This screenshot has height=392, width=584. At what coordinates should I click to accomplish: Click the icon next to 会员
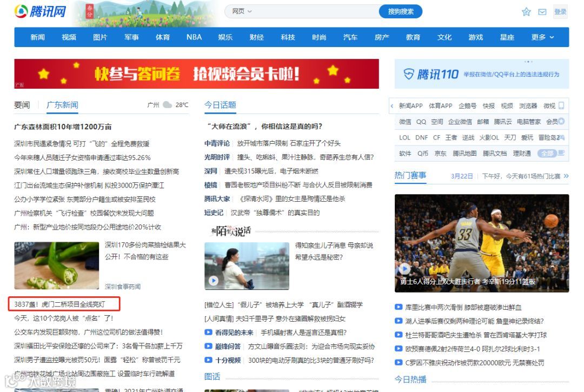pos(561,121)
